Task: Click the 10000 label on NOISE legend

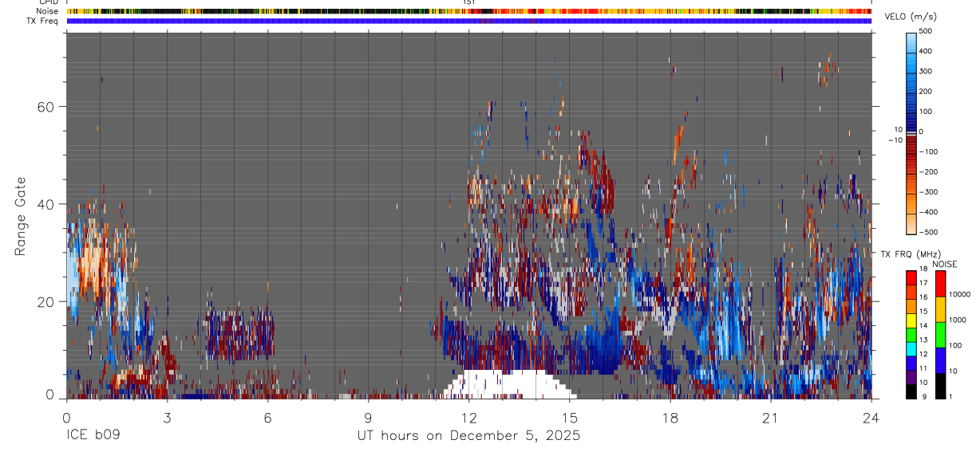Action: click(960, 295)
